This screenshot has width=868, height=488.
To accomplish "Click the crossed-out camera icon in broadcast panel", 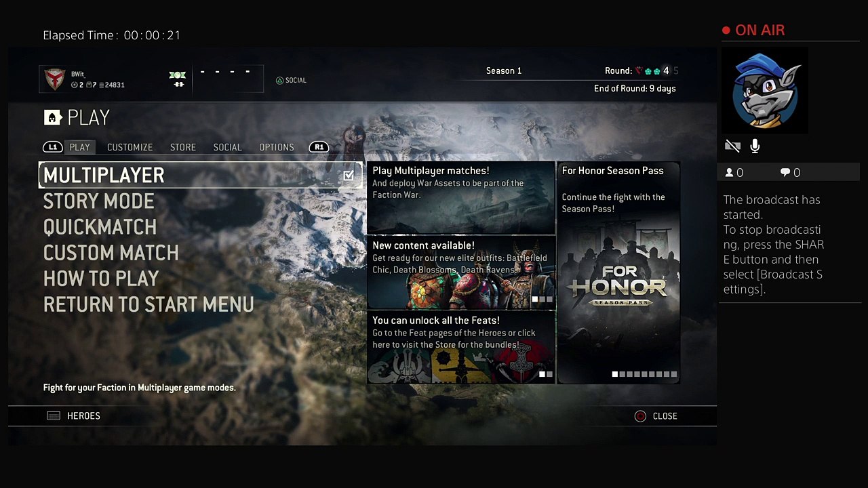I will 732,146.
